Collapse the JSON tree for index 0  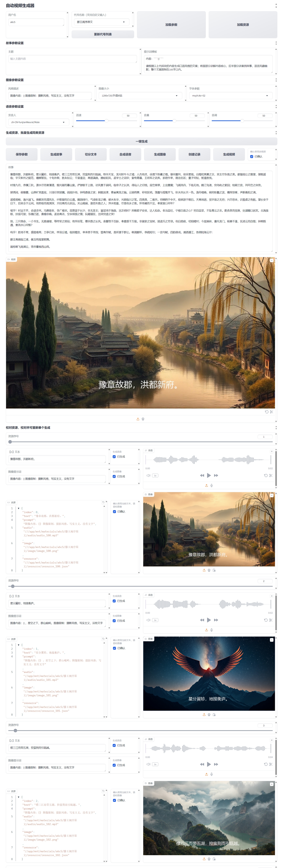pyautogui.click(x=19, y=508)
